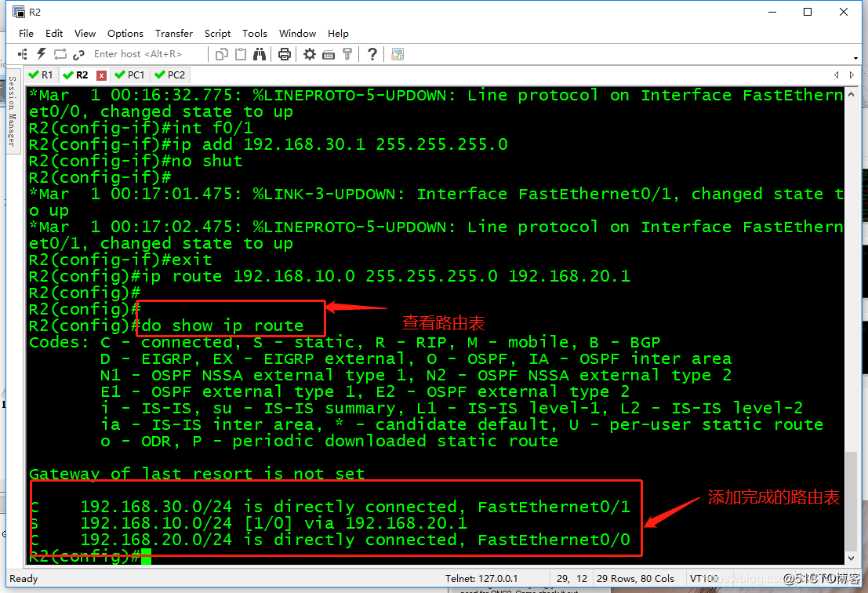Click the 192.168.20.0/24 route entry

click(330, 540)
